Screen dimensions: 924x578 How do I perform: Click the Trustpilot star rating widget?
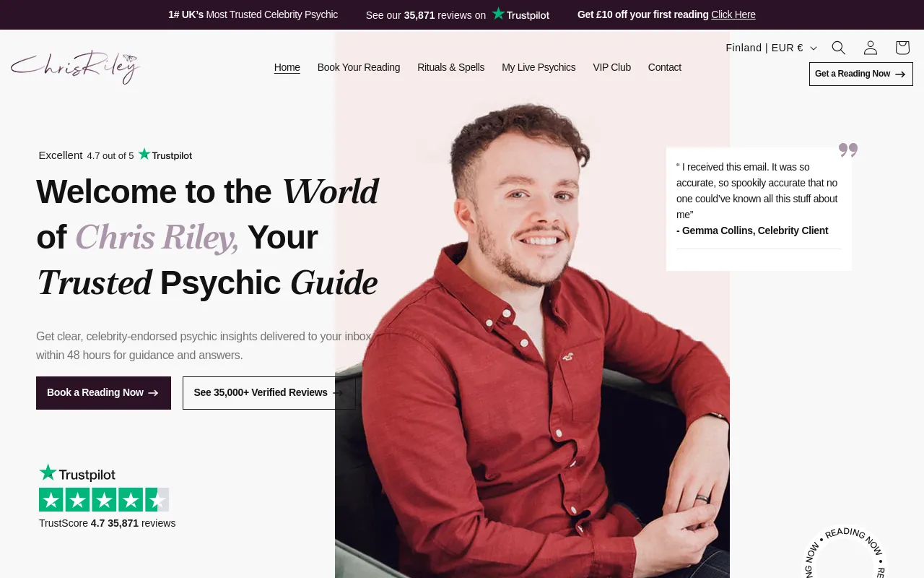(x=104, y=499)
